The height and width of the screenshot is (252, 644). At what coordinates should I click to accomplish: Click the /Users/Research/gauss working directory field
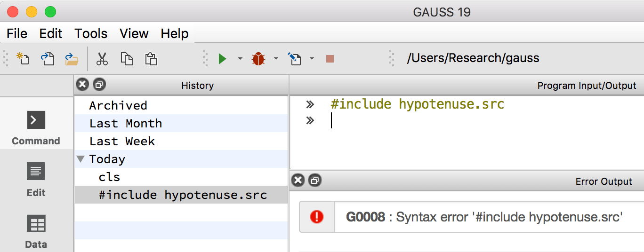point(473,58)
